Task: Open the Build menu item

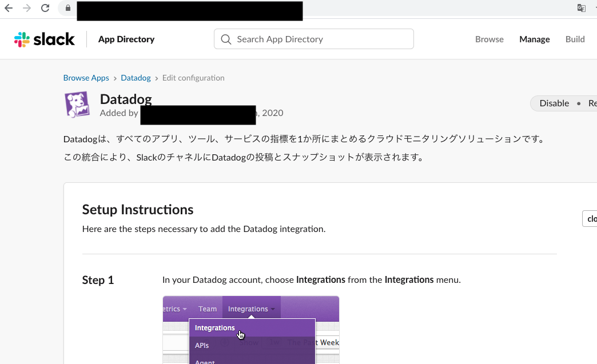Action: pyautogui.click(x=575, y=39)
